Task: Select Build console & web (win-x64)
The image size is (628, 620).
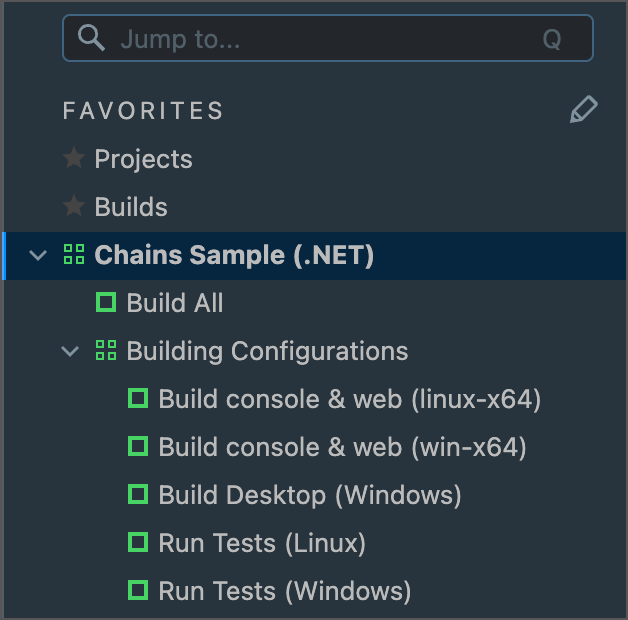Action: [x=342, y=447]
